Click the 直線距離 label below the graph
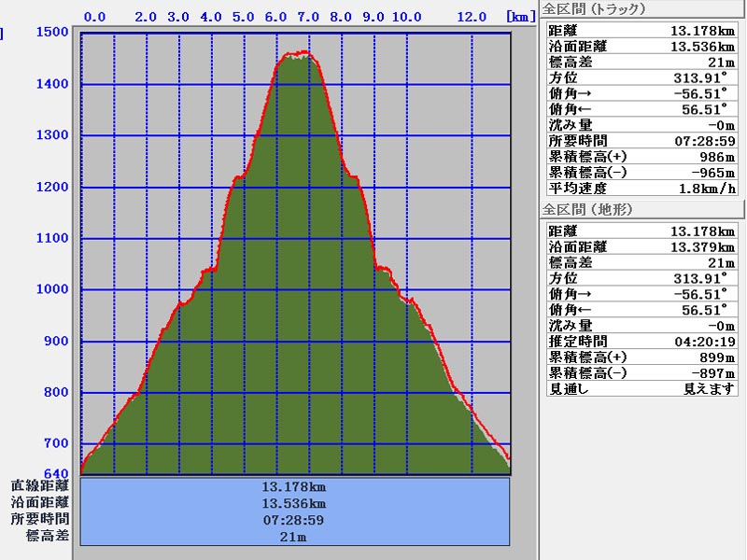This screenshot has height=560, width=747. pos(40,485)
